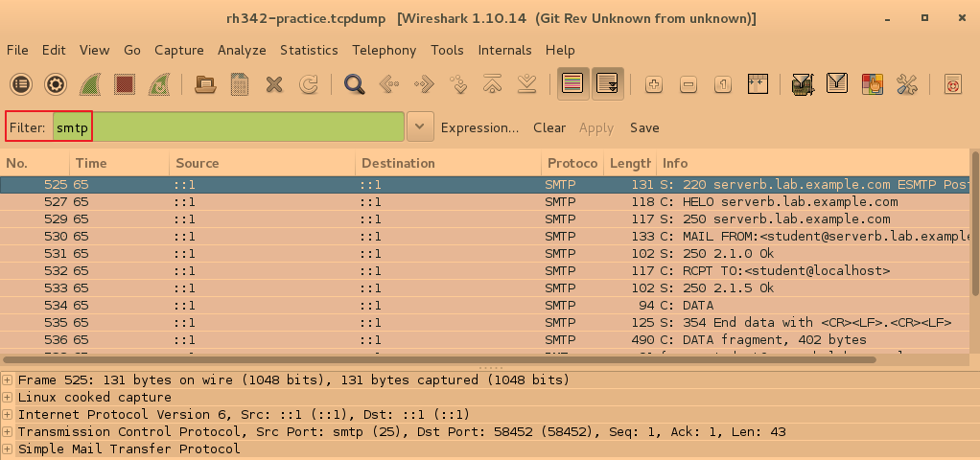Expand the Frame 525 tree node
The height and width of the screenshot is (460, 980).
(x=9, y=380)
